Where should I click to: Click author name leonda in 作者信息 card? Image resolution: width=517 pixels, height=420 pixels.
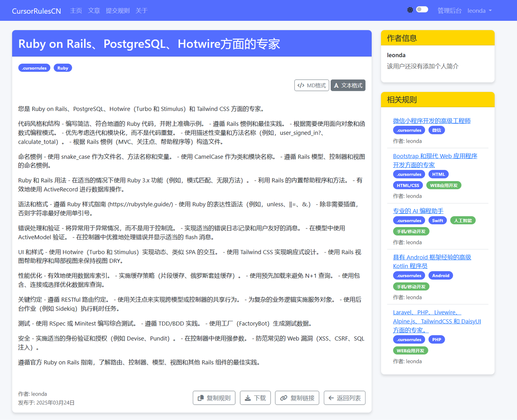pos(396,55)
